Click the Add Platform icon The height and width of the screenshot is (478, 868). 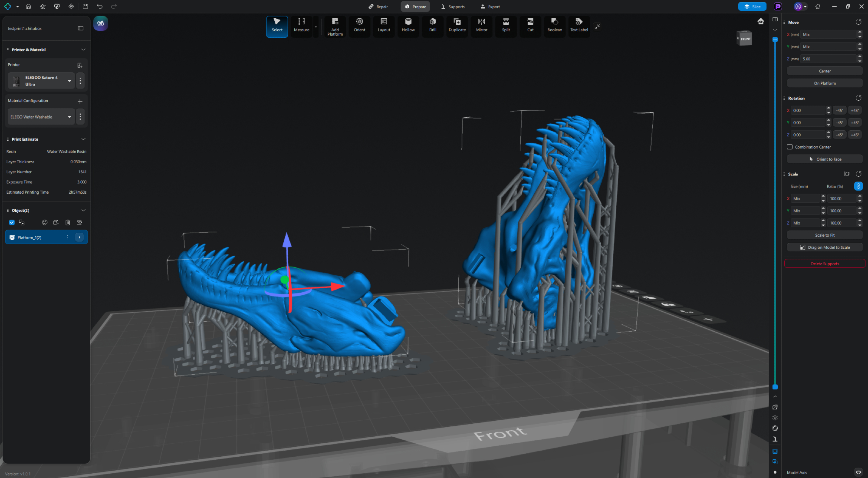(x=335, y=26)
